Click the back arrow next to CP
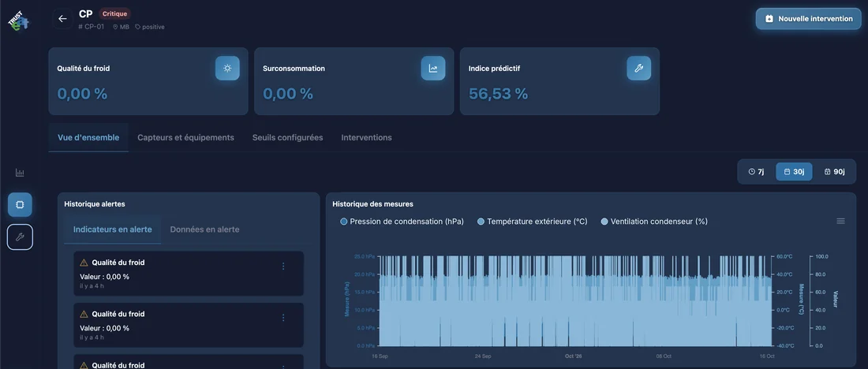 tap(62, 19)
